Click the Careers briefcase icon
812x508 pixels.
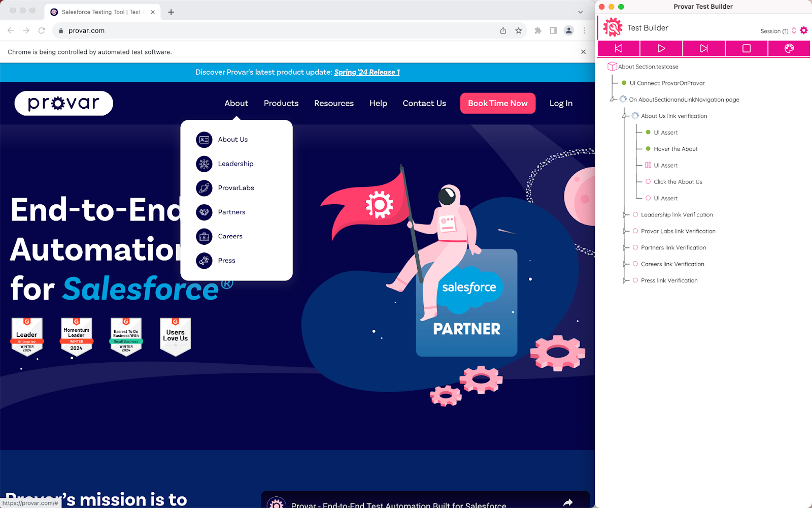tap(204, 236)
